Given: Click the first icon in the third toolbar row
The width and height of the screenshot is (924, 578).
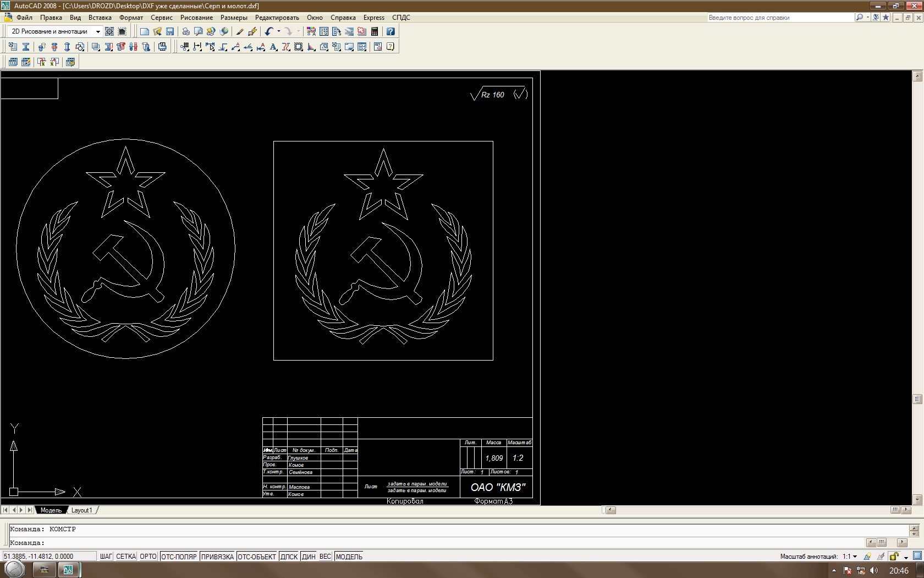Looking at the screenshot, I should [13, 62].
